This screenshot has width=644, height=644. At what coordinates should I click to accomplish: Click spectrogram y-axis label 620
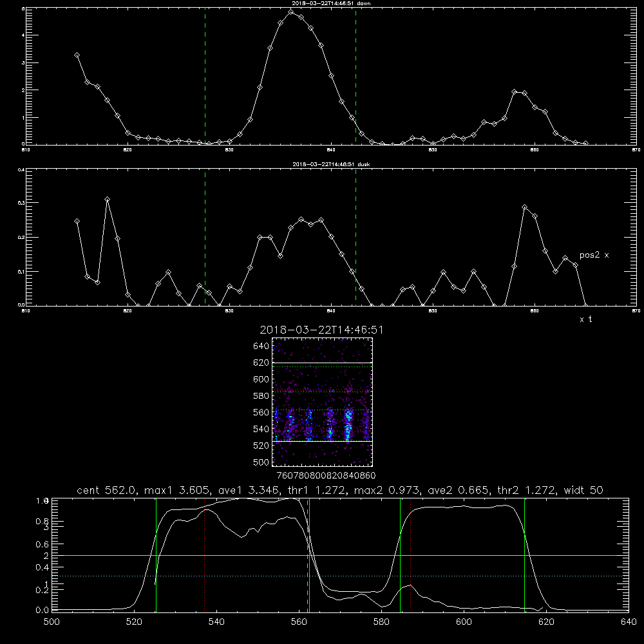pos(261,363)
